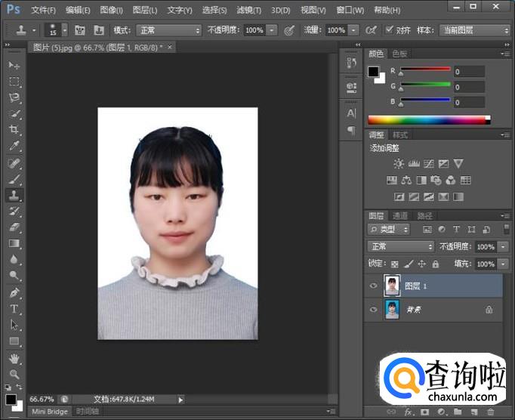Select the Move tool in toolbox

click(x=14, y=65)
